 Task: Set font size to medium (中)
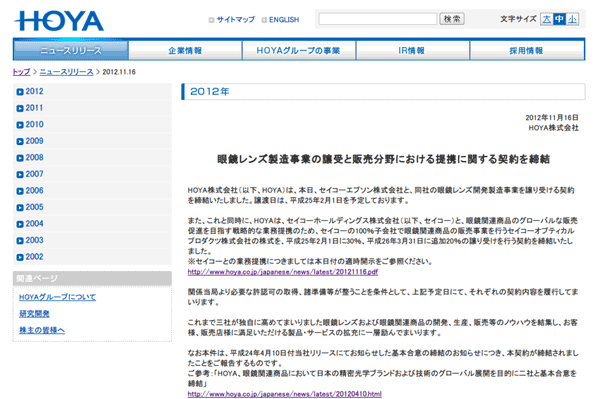click(559, 19)
